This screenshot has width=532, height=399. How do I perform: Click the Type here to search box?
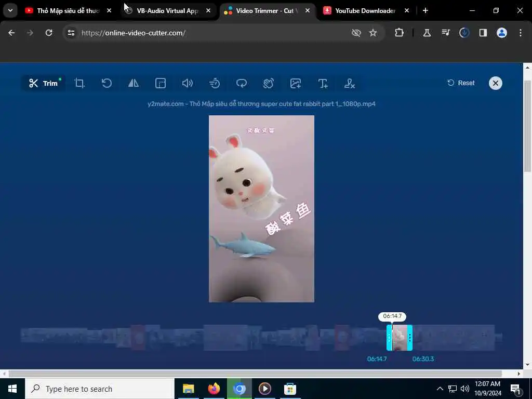click(100, 389)
